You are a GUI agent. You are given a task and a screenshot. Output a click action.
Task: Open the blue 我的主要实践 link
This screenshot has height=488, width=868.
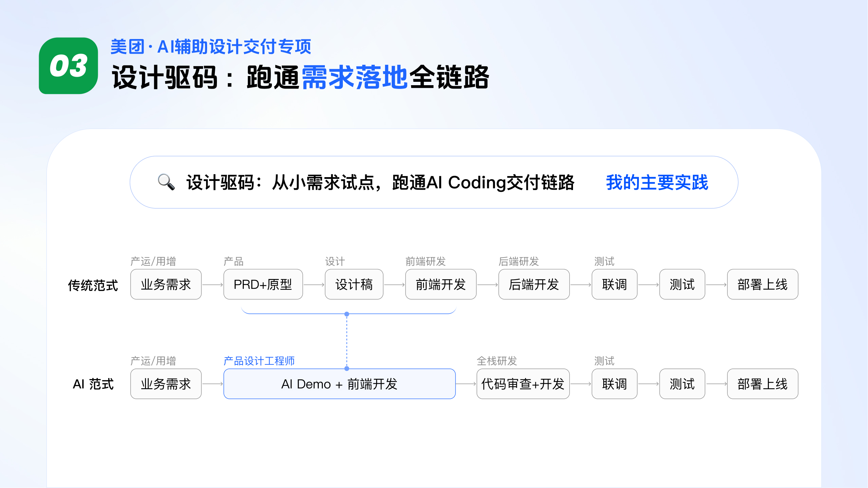657,182
